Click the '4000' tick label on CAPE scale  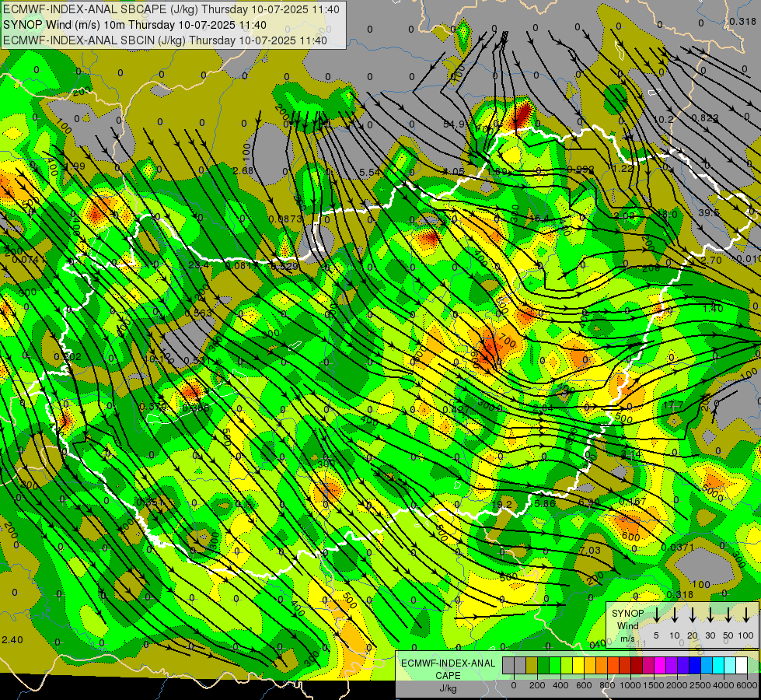pos(723,685)
